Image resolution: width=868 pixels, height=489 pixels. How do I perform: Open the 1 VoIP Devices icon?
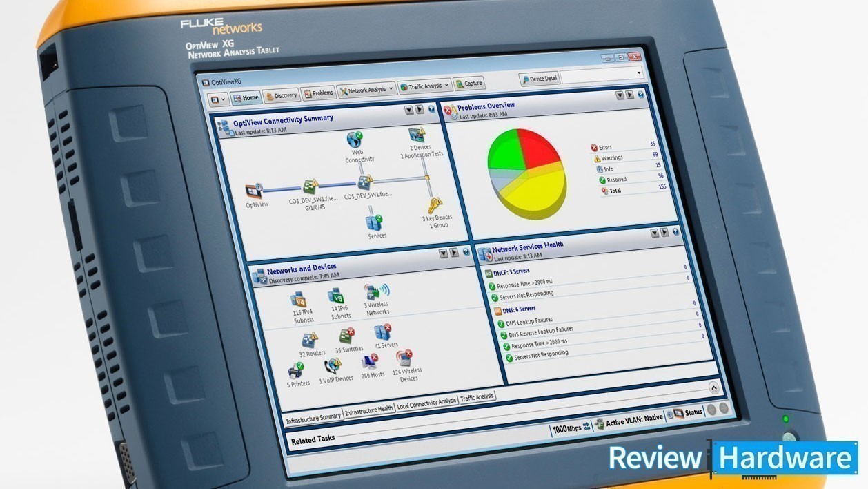click(333, 367)
